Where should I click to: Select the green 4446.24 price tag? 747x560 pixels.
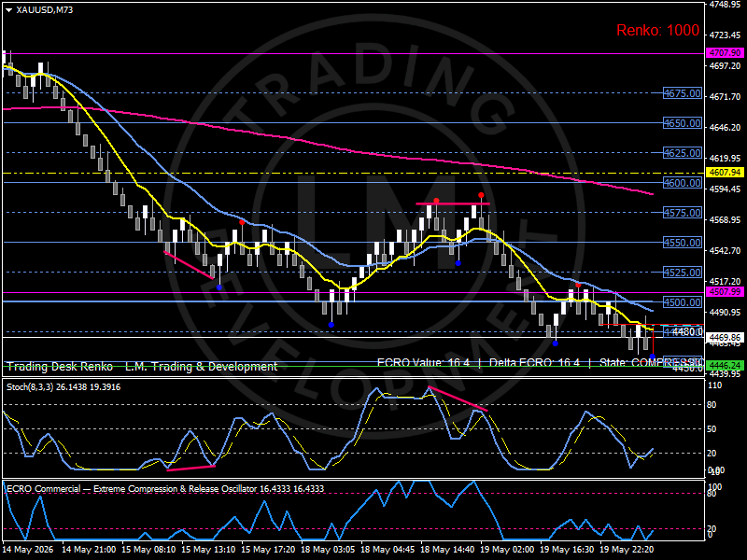pyautogui.click(x=726, y=366)
